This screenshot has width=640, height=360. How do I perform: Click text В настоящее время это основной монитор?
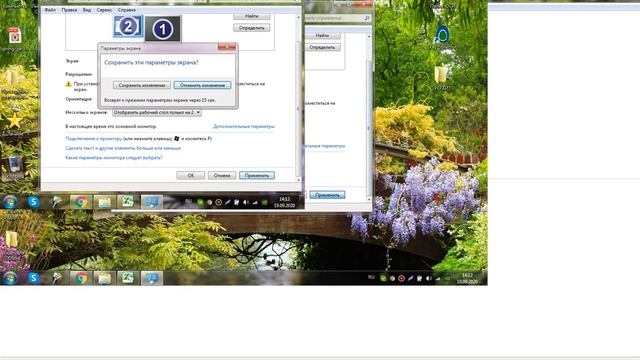(x=111, y=127)
